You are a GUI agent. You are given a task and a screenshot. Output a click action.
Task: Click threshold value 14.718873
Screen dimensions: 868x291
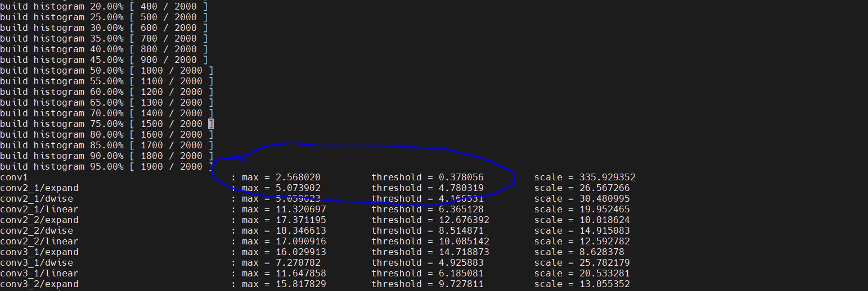click(464, 252)
